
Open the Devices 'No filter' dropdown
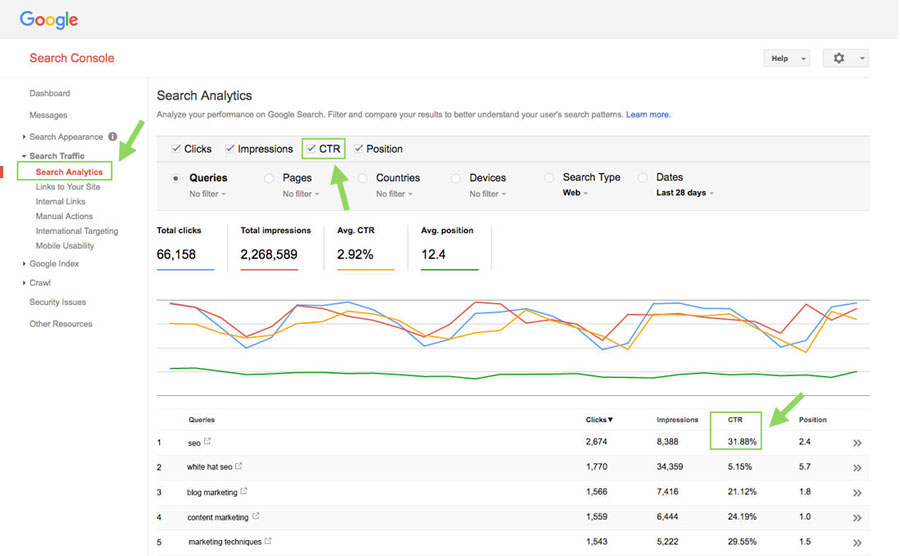point(487,194)
